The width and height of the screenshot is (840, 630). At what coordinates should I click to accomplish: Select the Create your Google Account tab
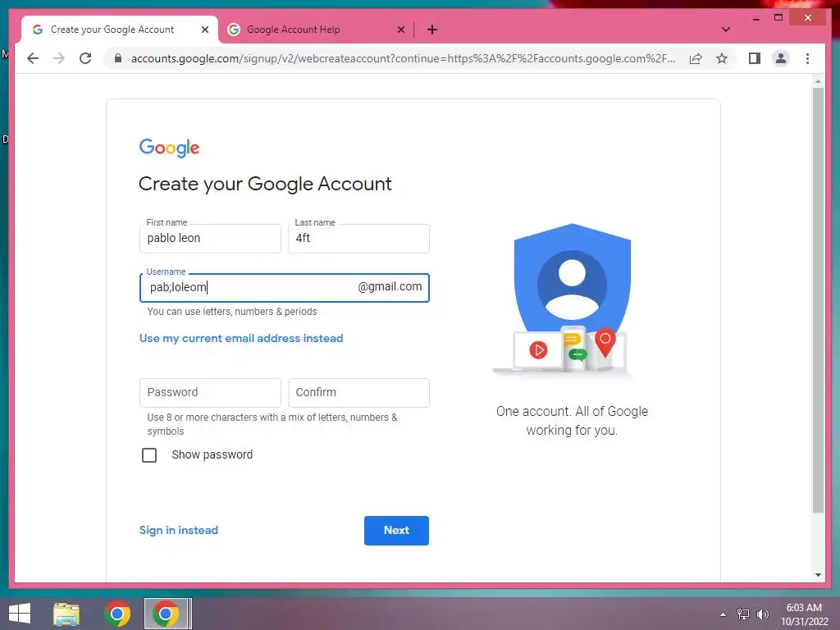tap(120, 30)
